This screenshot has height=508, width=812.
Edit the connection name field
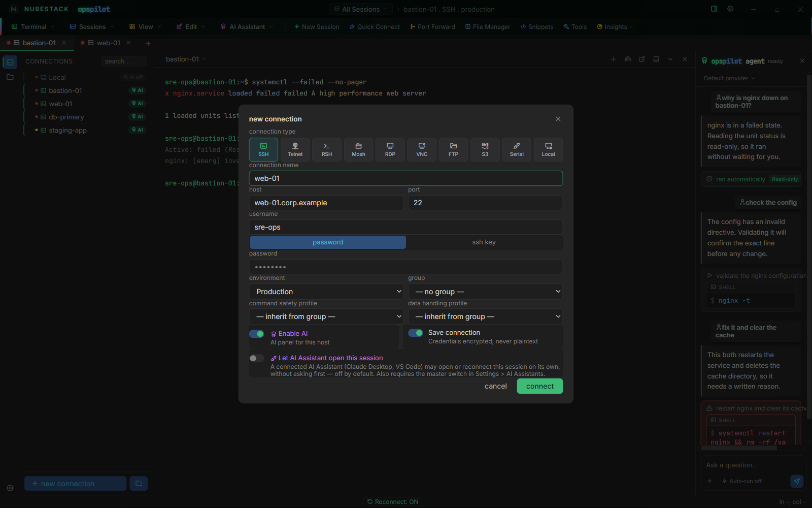coord(406,178)
